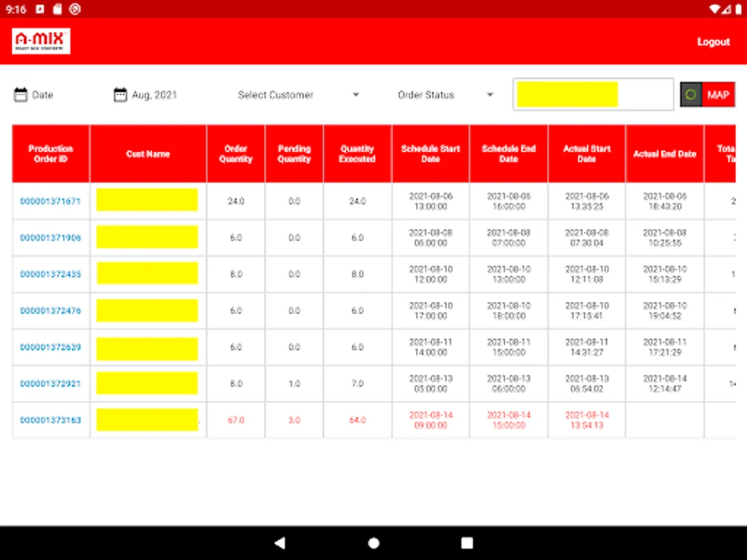Click pending quantity 1.0 cell
The width and height of the screenshot is (747, 560).
click(294, 384)
